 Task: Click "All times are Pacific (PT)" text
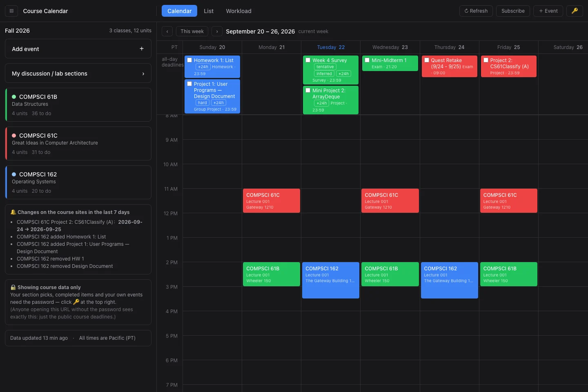pyautogui.click(x=107, y=338)
